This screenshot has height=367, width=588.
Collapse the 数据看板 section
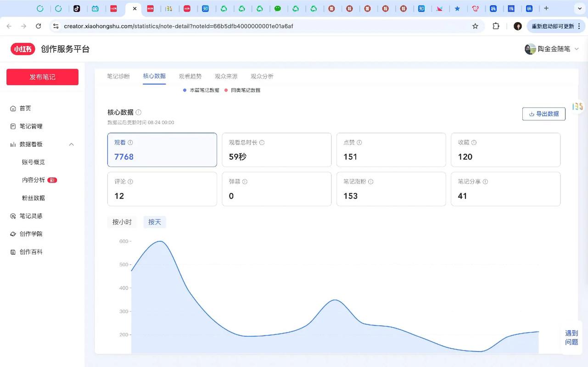71,144
